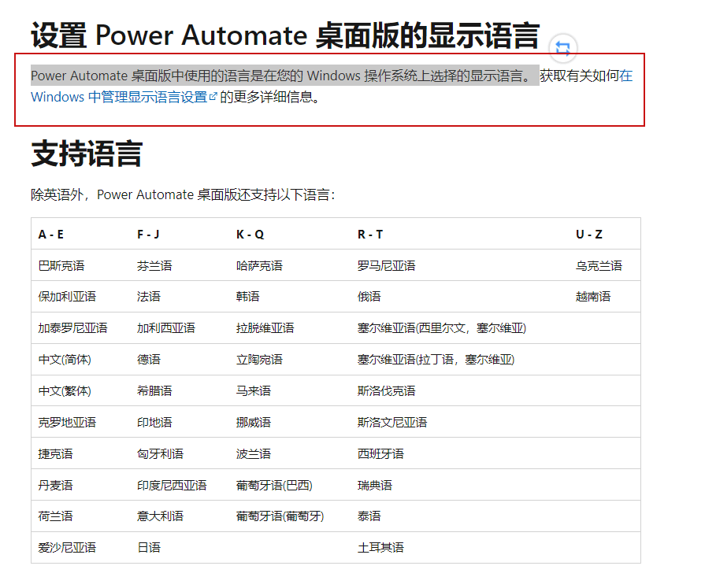Image resolution: width=705 pixels, height=588 pixels.
Task: Select the 加泰罗尼亚语 table cell
Action: (x=72, y=328)
